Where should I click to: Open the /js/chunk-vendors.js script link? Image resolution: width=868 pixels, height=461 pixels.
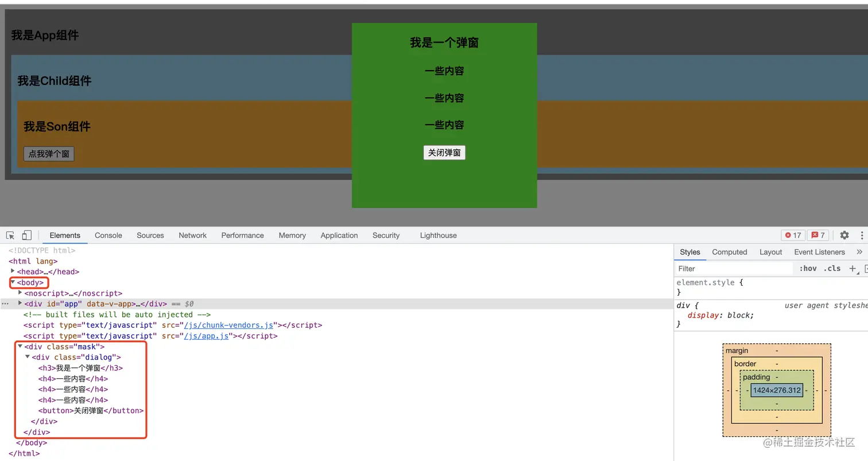point(228,325)
